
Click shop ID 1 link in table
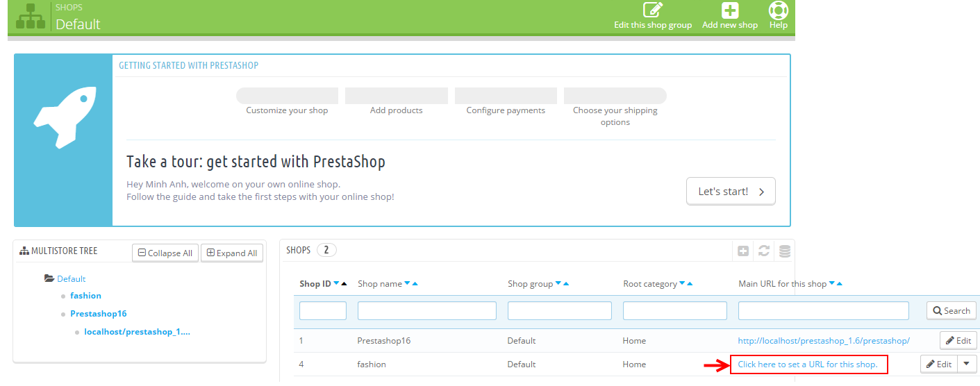click(301, 340)
